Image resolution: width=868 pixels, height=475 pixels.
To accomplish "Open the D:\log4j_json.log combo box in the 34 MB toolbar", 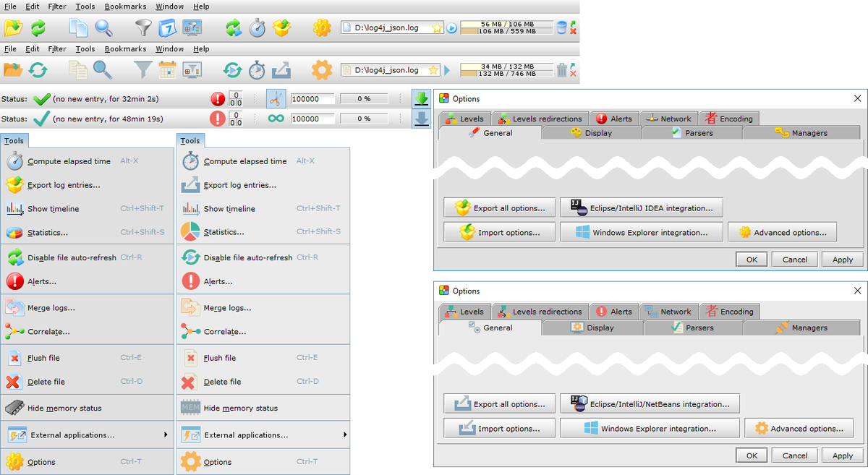I will [391, 70].
